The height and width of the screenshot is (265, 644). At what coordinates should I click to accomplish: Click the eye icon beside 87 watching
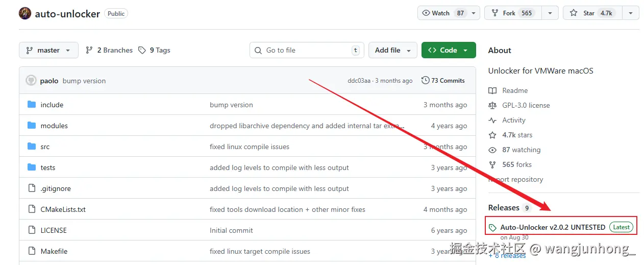click(x=492, y=150)
